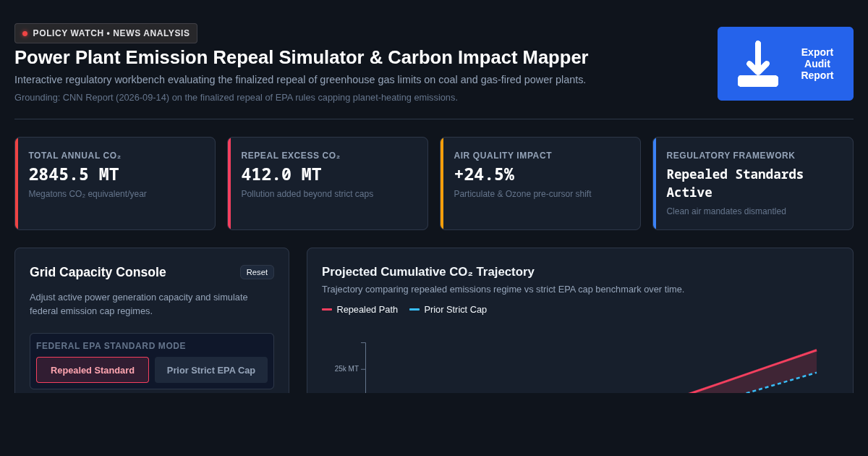Click the +24.5% air quality impact value
Screen dimensions: 868x456
coord(484,174)
